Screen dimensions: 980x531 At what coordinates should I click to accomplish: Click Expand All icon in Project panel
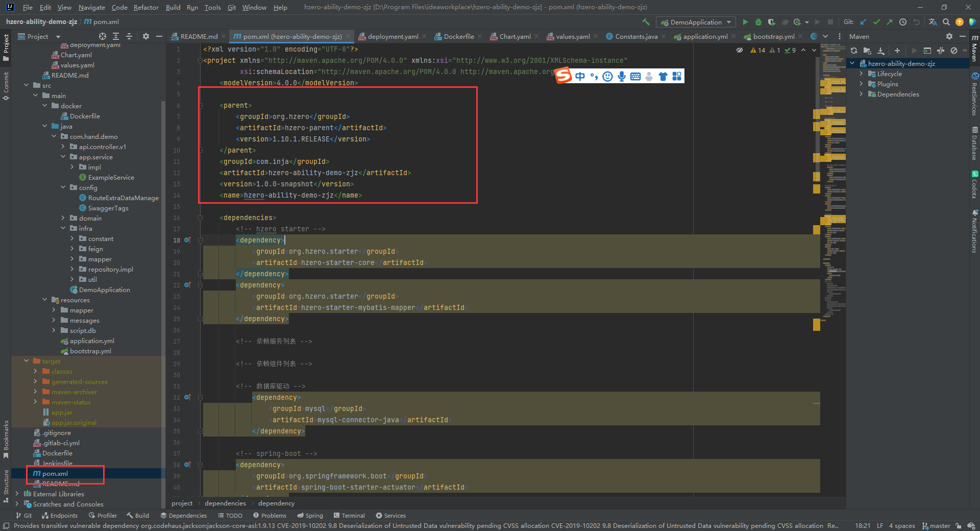click(x=116, y=36)
